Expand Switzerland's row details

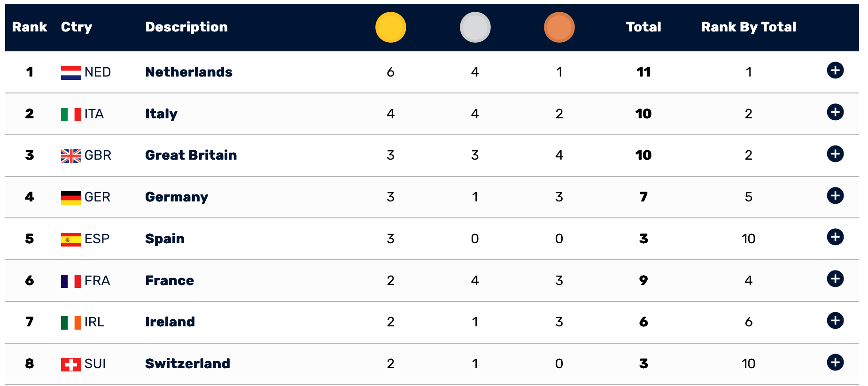click(x=835, y=363)
